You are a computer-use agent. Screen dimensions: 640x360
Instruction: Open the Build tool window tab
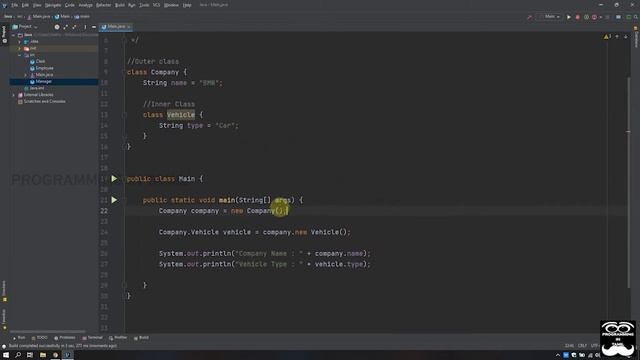point(142,338)
